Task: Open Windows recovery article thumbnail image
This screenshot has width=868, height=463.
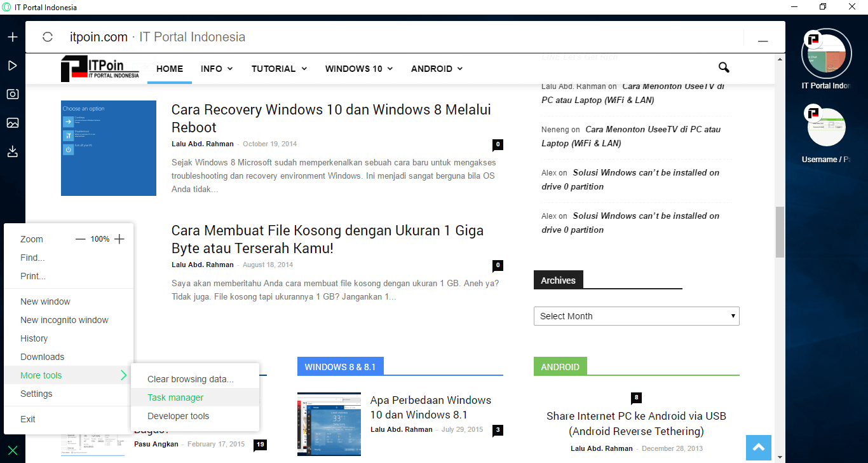Action: pyautogui.click(x=109, y=148)
